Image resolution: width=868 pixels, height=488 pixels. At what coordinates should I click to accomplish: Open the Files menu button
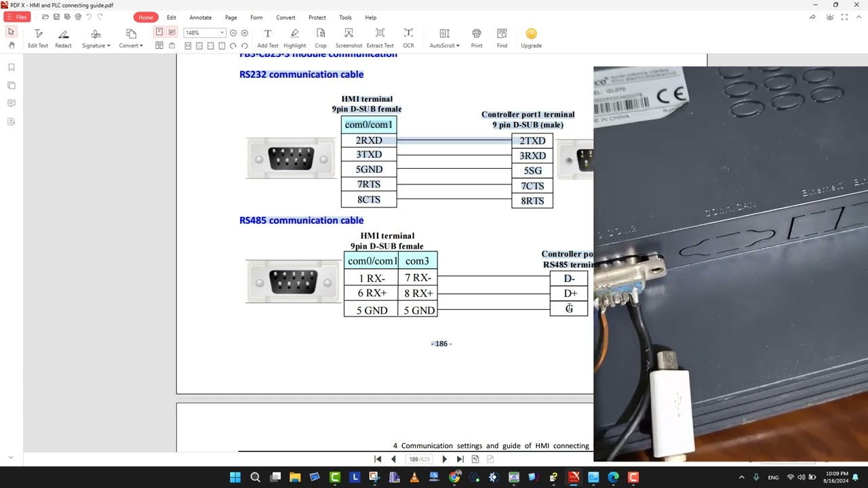point(17,17)
